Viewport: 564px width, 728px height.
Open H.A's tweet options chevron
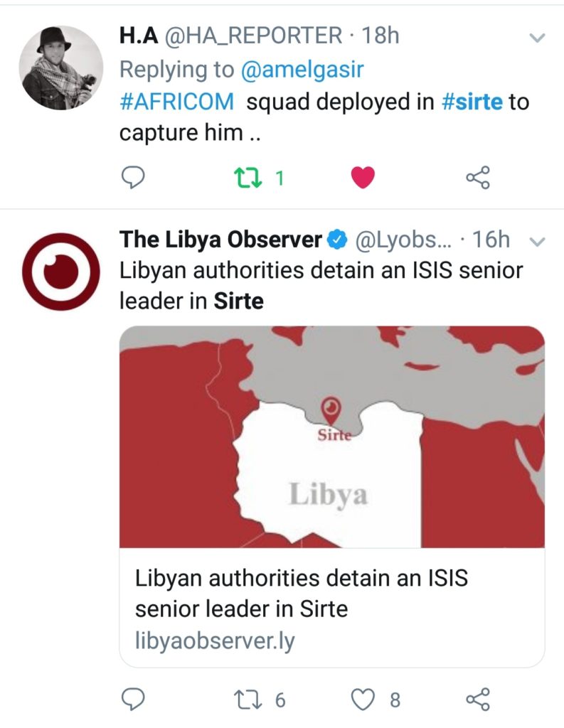(538, 36)
